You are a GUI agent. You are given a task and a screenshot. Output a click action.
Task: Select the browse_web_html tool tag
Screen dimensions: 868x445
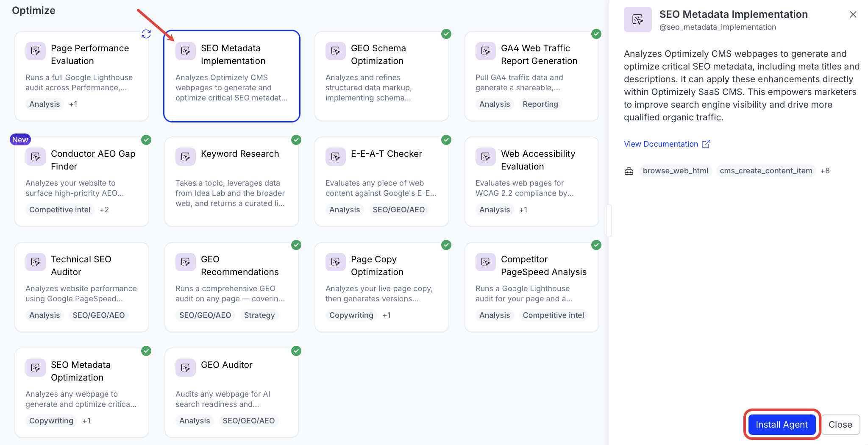pos(676,171)
